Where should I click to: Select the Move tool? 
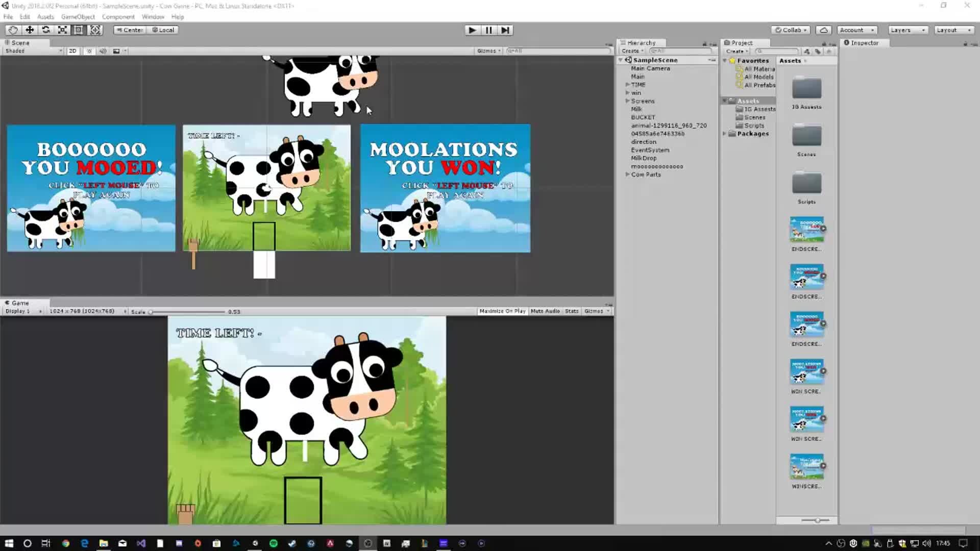click(29, 30)
